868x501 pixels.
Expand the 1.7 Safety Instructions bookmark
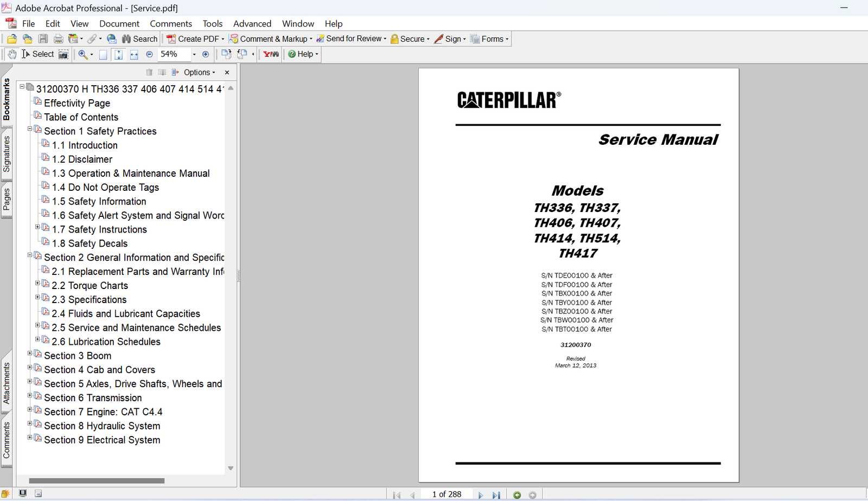pyautogui.click(x=37, y=227)
